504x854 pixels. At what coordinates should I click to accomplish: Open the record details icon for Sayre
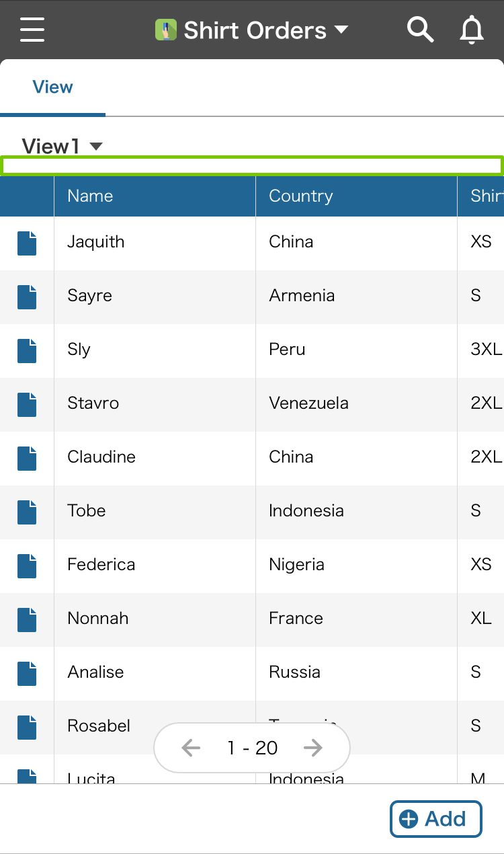coord(27,297)
